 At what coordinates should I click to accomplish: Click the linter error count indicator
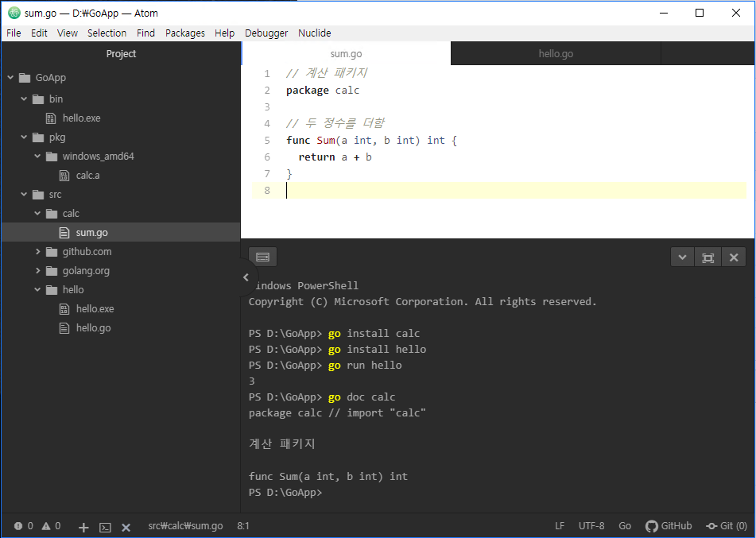click(24, 526)
